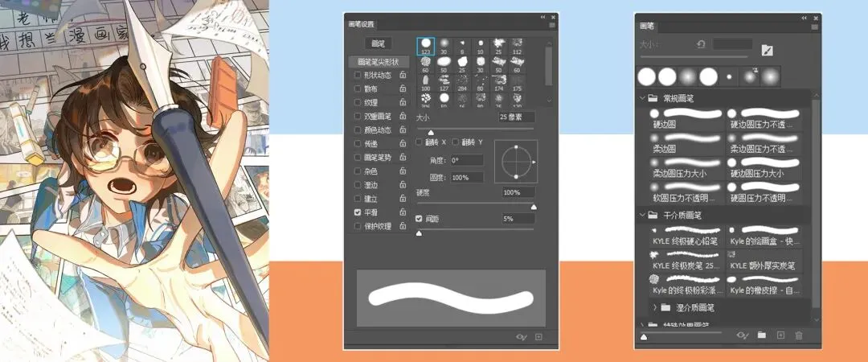Click lock icon next to 传递

(403, 143)
